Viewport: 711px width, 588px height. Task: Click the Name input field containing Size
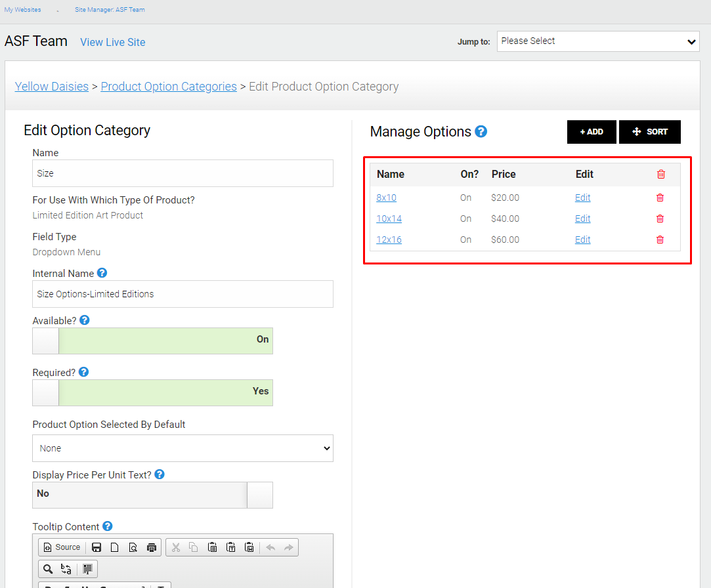pyautogui.click(x=183, y=173)
